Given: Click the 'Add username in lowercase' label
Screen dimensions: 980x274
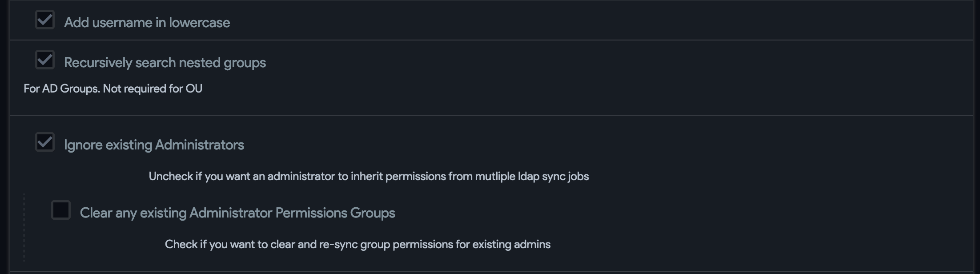Looking at the screenshot, I should click(x=148, y=22).
